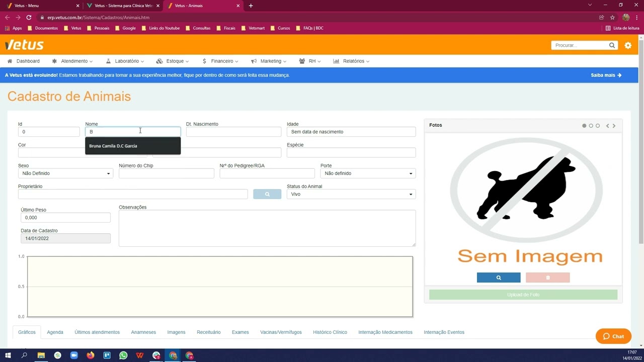Screen dimensions: 644x362
Task: Click blue photo search button under image
Action: pyautogui.click(x=499, y=278)
